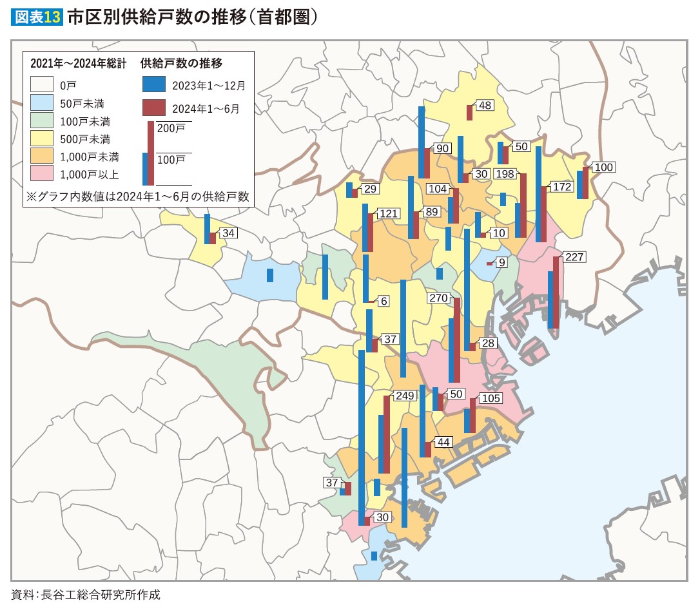Select the 34 value label
The width and height of the screenshot is (700, 605).
(228, 233)
